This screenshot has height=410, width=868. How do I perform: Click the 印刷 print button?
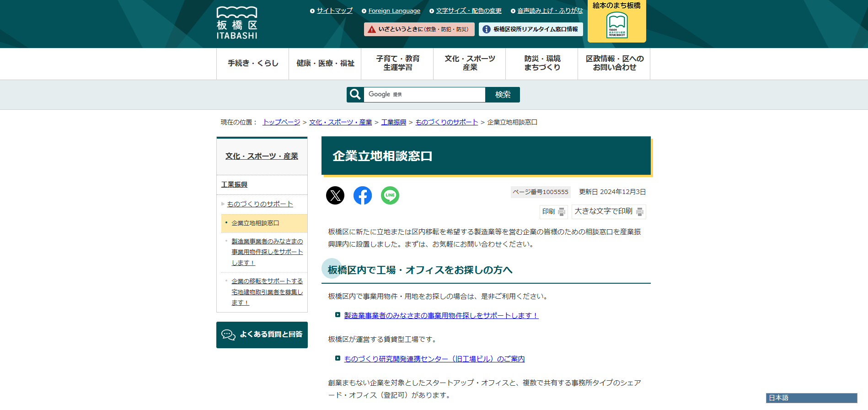554,212
